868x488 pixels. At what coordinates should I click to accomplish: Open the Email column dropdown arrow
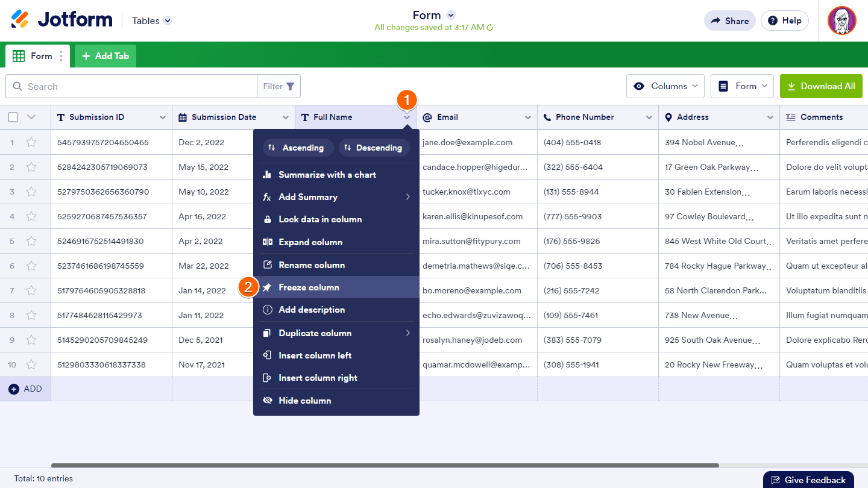(528, 117)
